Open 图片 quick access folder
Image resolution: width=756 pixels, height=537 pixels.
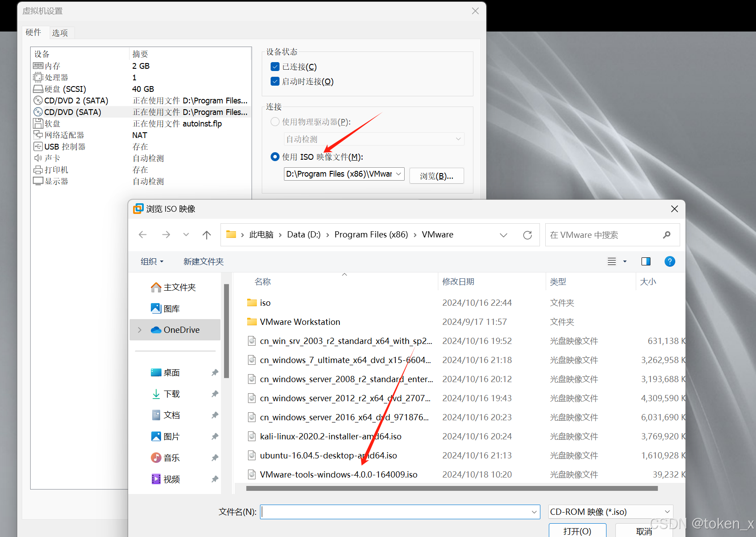165,437
